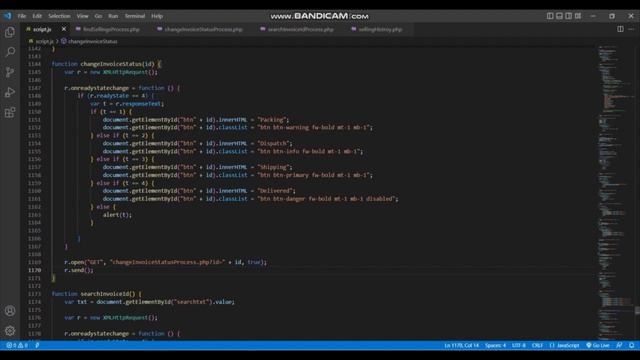Click the feedback icon in status bar
Screen dimensions: 640x360
[619, 345]
